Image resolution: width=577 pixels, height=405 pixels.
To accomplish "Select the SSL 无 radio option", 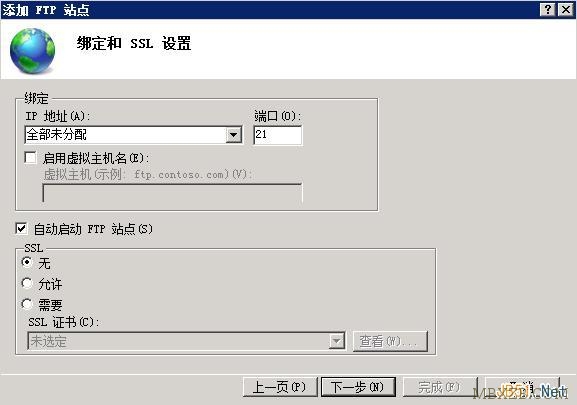I will pos(27,262).
